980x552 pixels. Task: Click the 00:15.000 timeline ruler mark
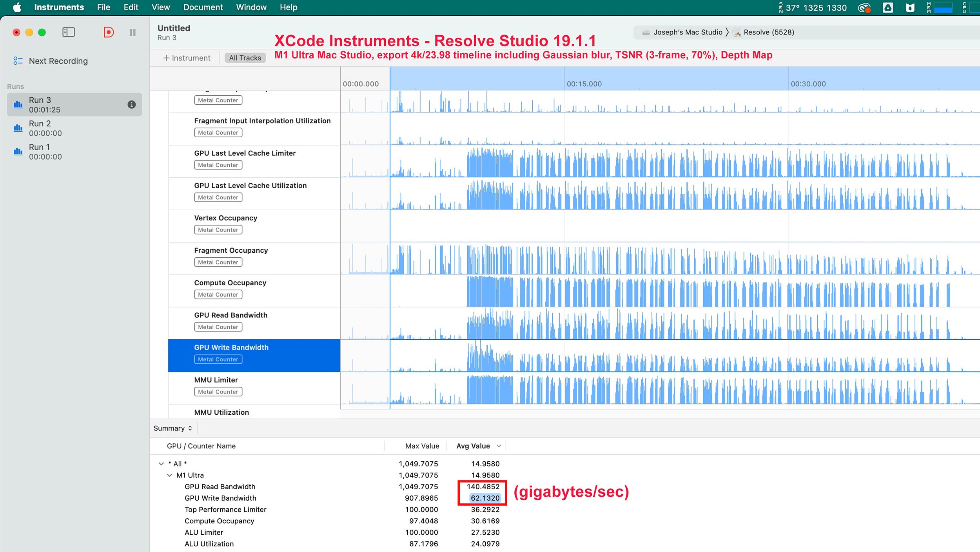584,84
